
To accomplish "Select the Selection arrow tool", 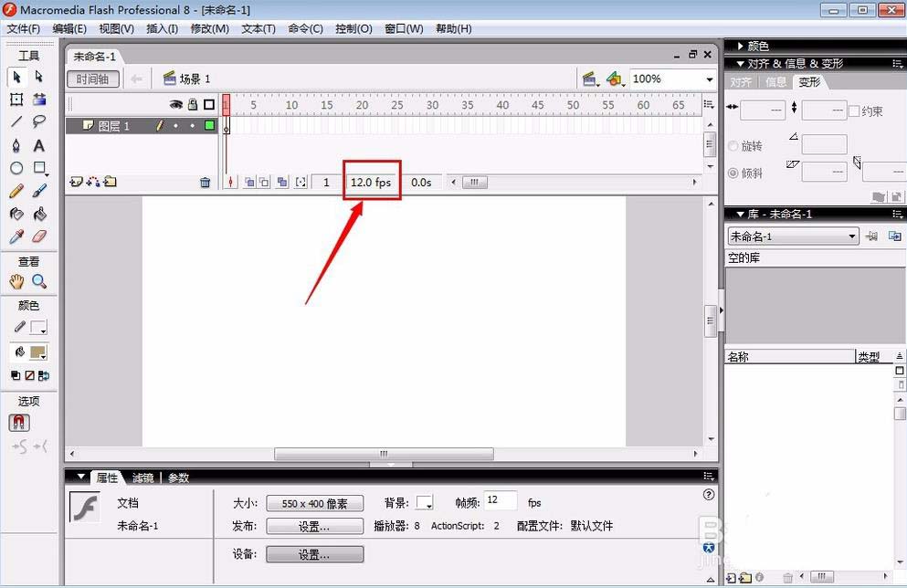I will [x=16, y=77].
